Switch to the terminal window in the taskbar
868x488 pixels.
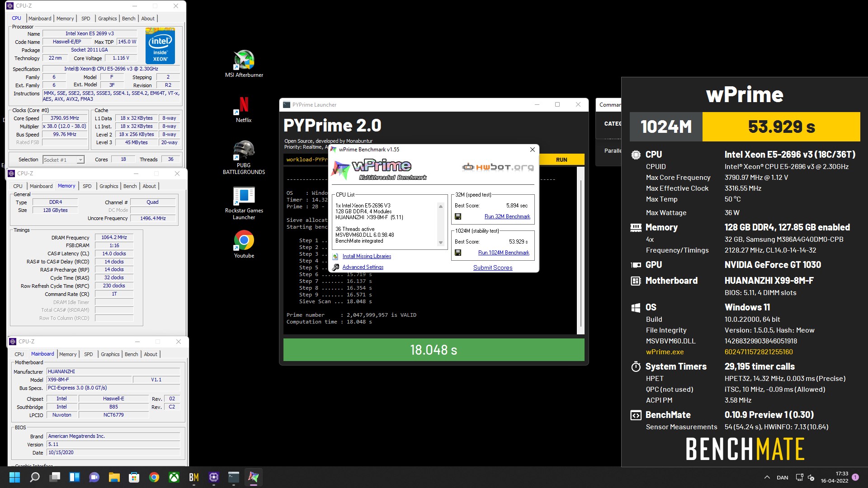pos(234,477)
